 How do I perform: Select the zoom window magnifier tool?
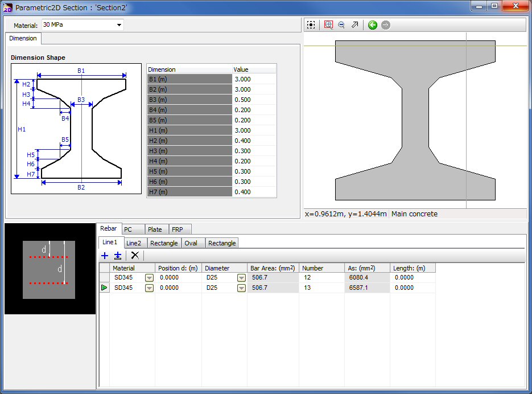[x=328, y=25]
